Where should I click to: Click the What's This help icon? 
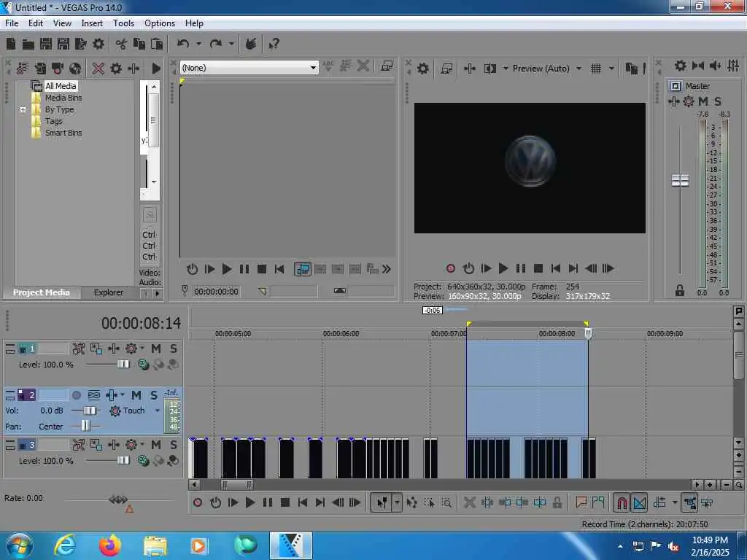pos(274,44)
